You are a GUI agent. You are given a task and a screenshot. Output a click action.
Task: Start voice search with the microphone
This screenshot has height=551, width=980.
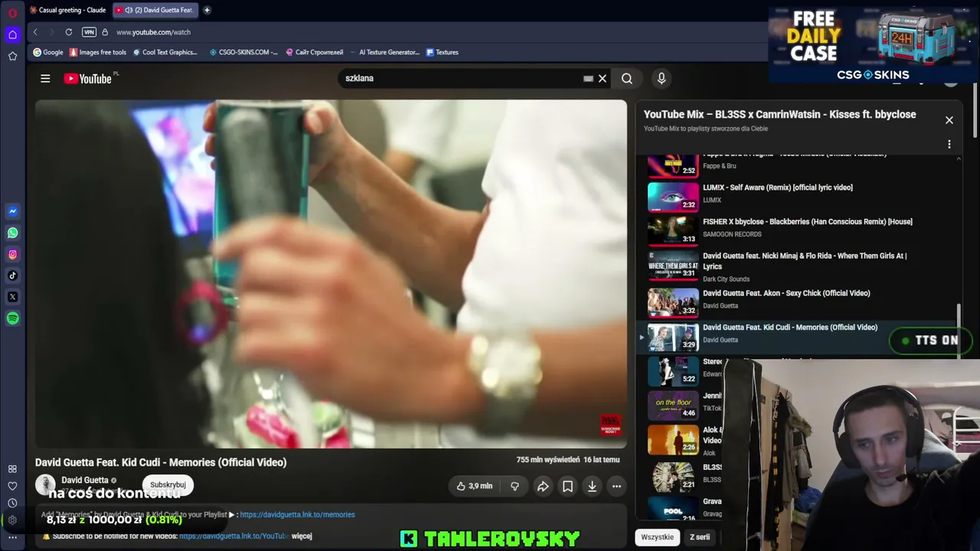[661, 78]
